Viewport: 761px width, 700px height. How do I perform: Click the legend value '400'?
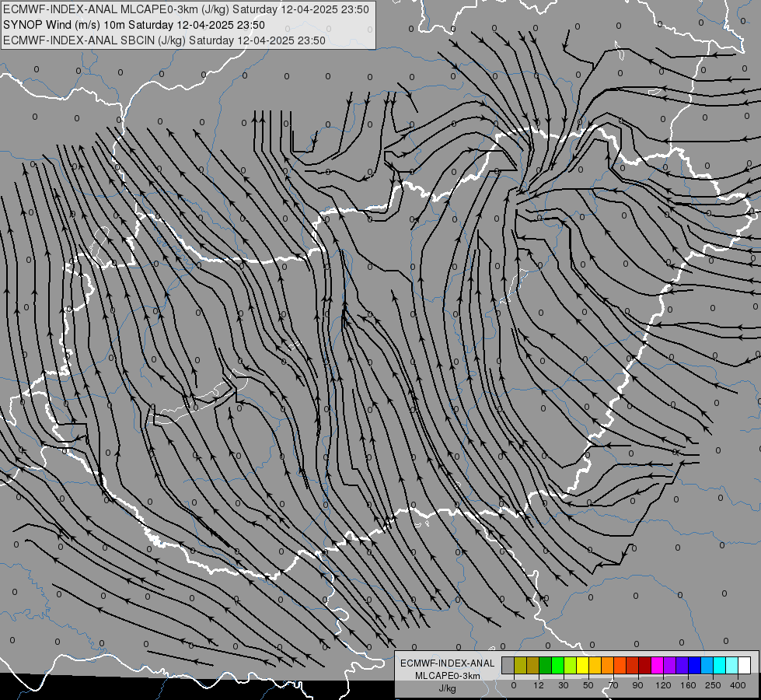point(738,685)
